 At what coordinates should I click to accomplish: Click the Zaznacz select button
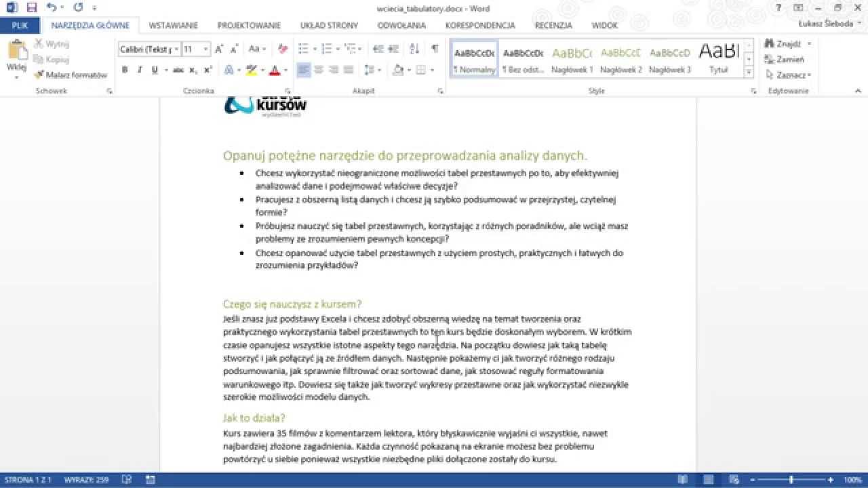coord(788,75)
